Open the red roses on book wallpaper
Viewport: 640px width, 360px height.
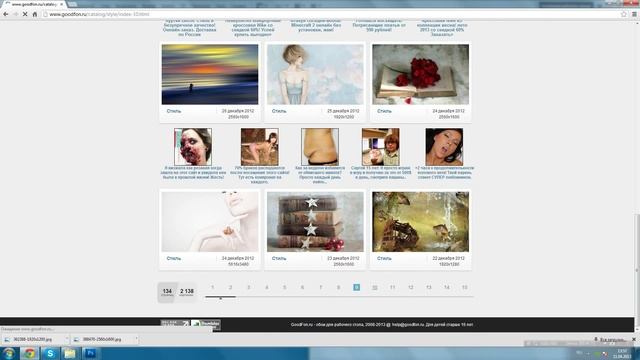tap(420, 74)
